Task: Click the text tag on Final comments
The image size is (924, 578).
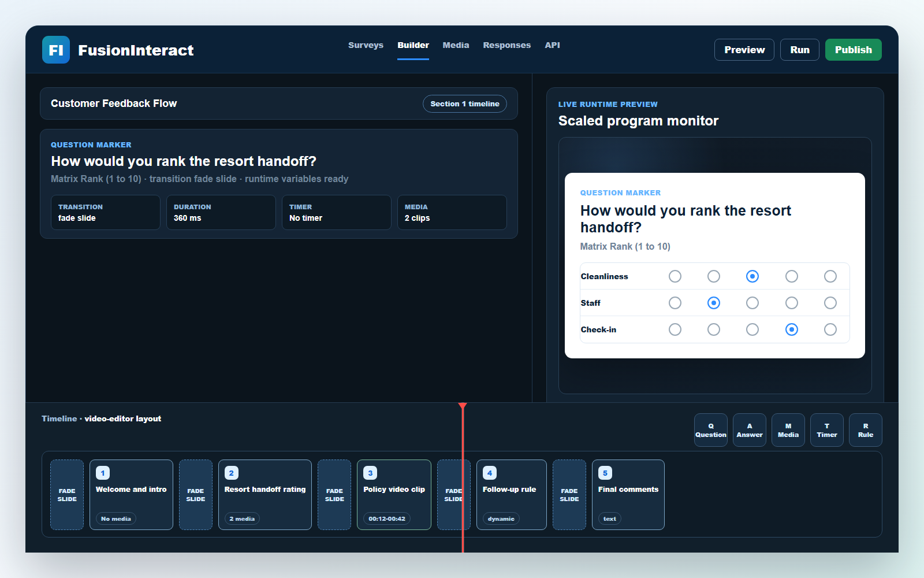Action: (610, 518)
